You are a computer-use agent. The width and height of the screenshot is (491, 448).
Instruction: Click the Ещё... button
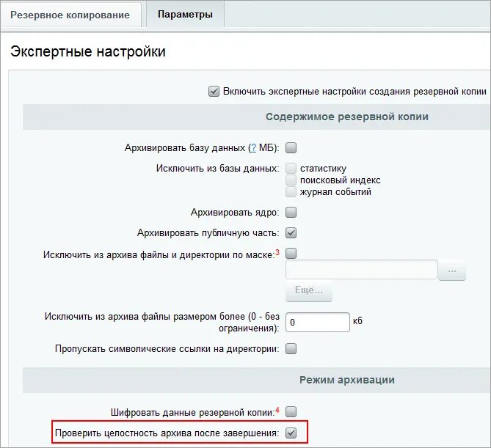click(x=309, y=290)
